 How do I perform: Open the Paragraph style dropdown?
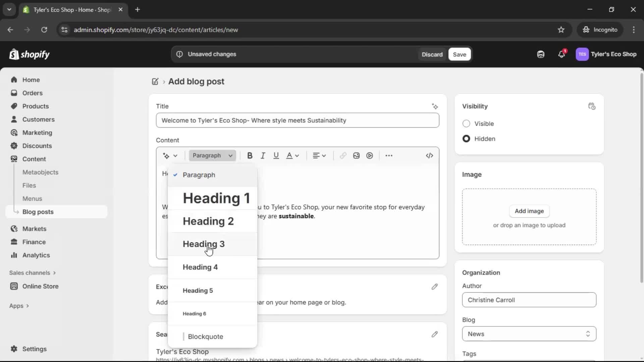[x=212, y=155]
